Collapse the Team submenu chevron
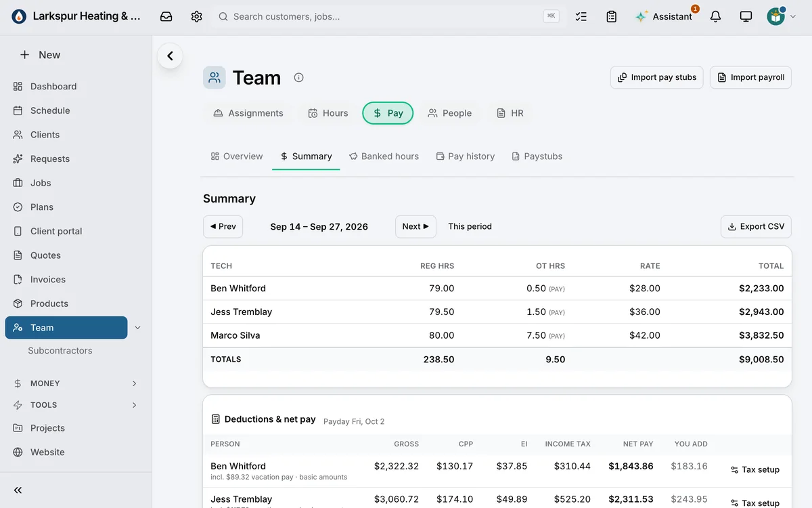The width and height of the screenshot is (812, 508). [137, 328]
